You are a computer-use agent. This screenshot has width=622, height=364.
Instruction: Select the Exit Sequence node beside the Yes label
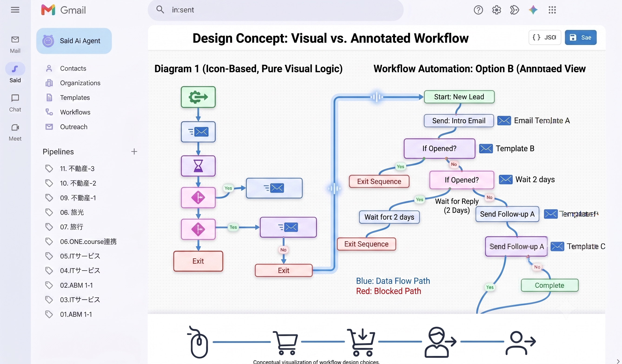coord(379,181)
